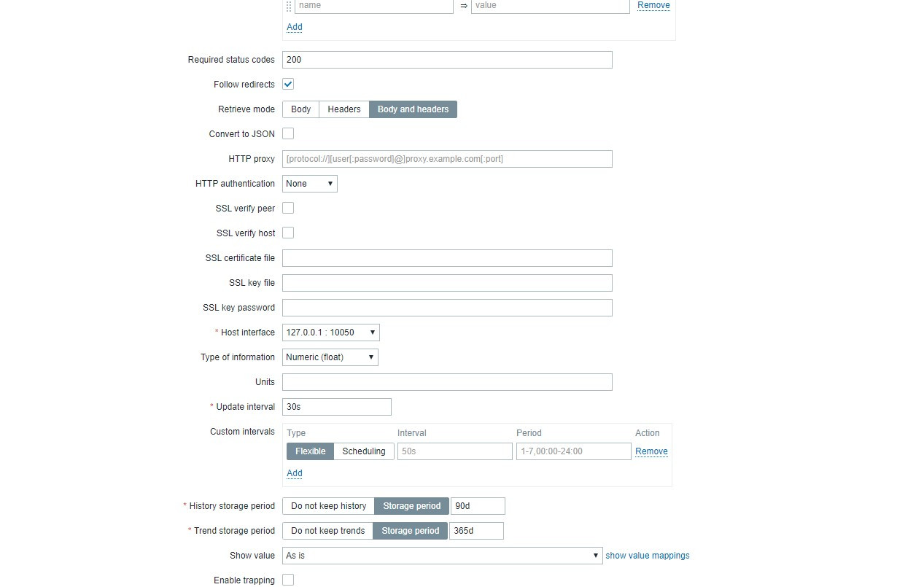This screenshot has height=587, width=924.
Task: Select Do not keep trends option
Action: (328, 531)
